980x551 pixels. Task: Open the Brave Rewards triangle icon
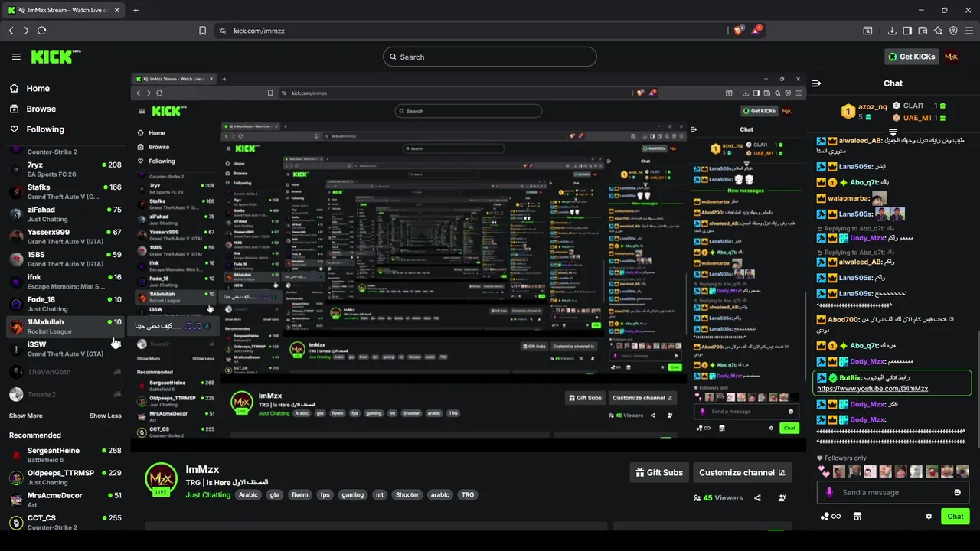coord(756,31)
